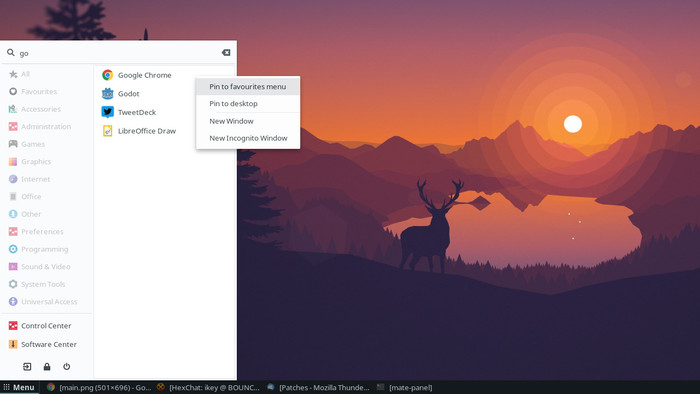Select Pin to favourites menu

(248, 87)
